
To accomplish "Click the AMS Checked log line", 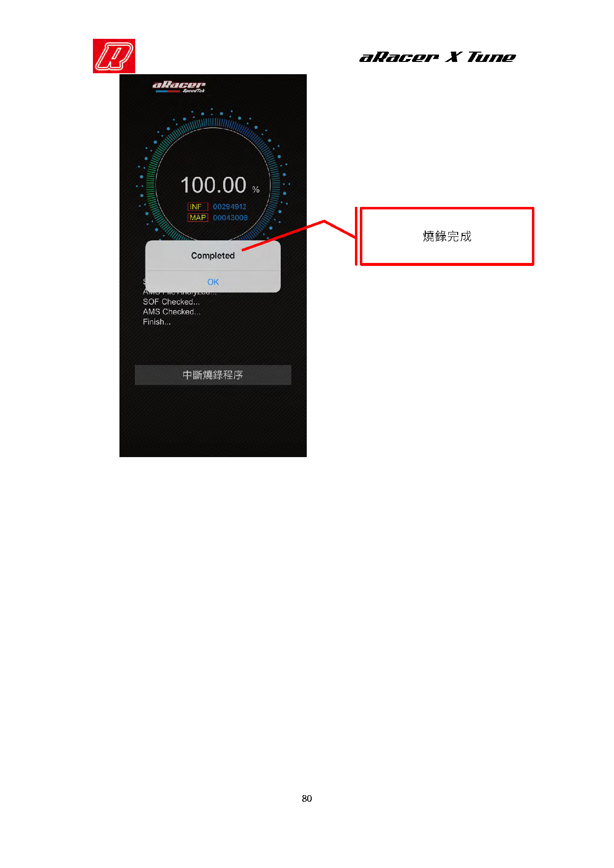I will pyautogui.click(x=172, y=312).
